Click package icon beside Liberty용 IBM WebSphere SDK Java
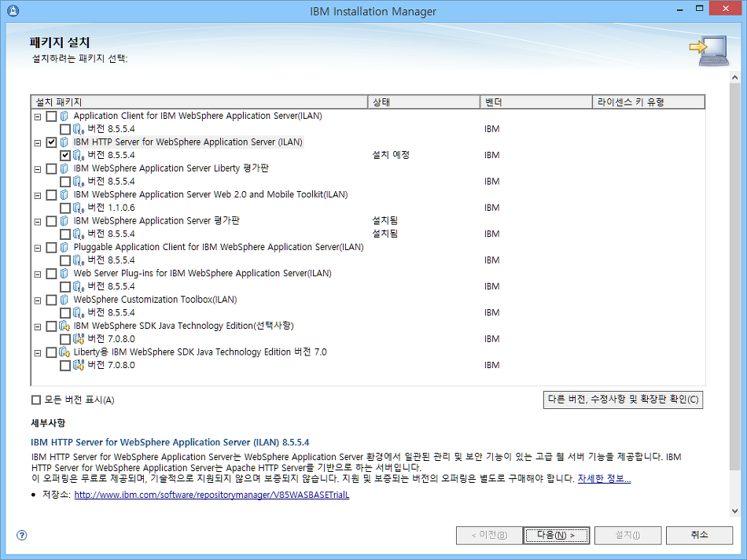The width and height of the screenshot is (747, 560). [64, 352]
